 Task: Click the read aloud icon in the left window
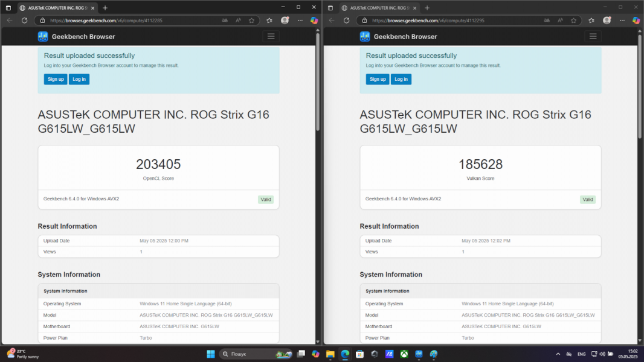click(238, 21)
